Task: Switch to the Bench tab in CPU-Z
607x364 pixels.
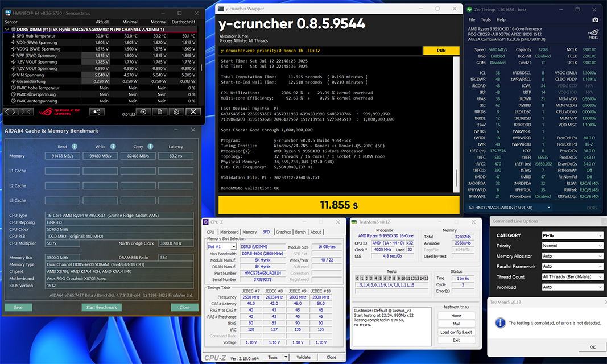Action: (x=300, y=232)
